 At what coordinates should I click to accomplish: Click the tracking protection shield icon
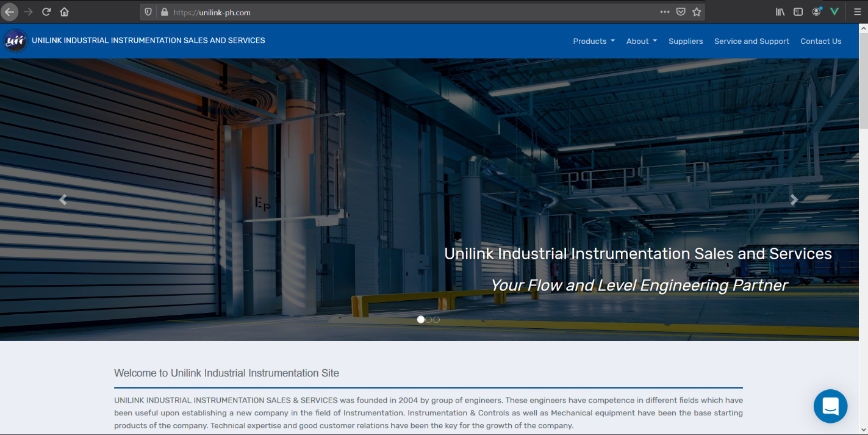click(148, 12)
